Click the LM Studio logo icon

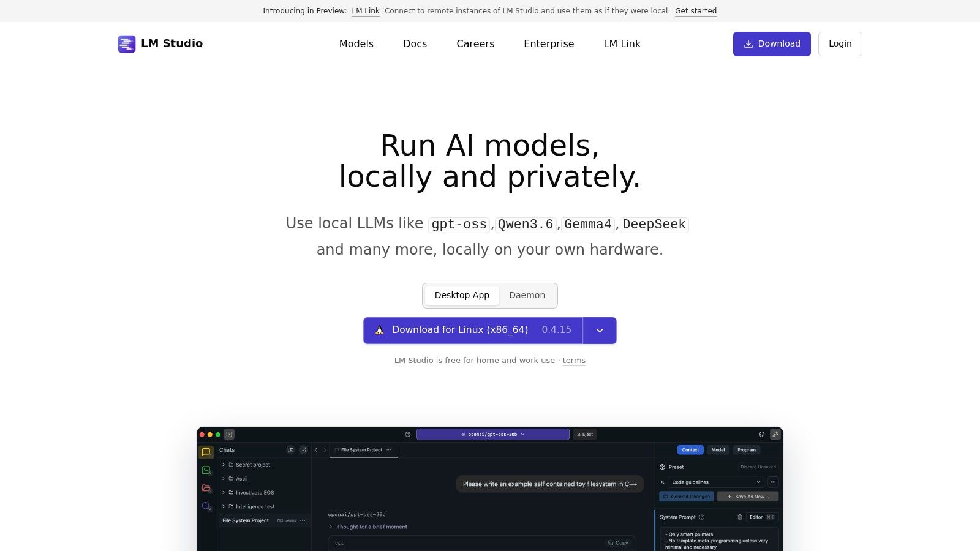pos(127,43)
